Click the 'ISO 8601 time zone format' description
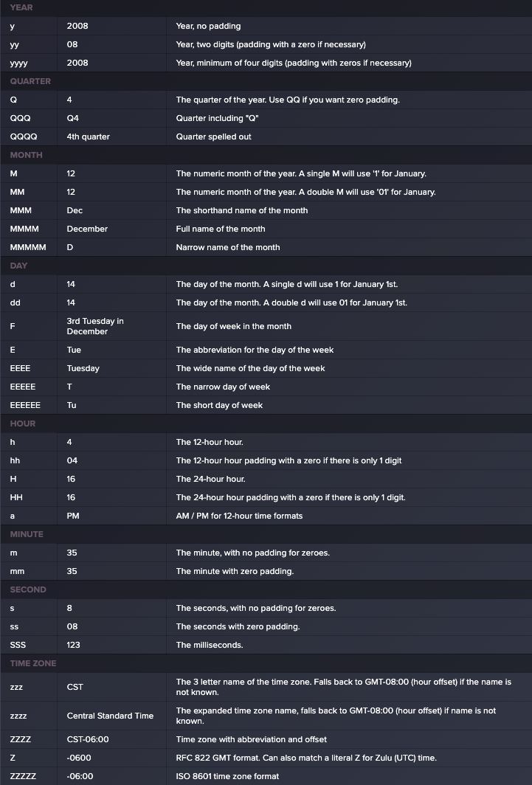Viewport: 532px width, 785px height. click(227, 776)
